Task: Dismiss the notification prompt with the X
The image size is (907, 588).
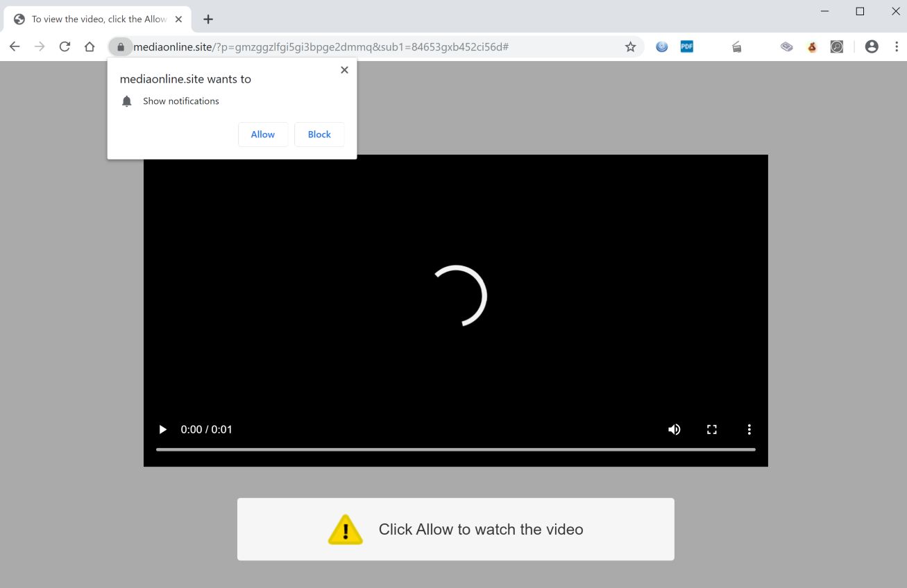Action: pyautogui.click(x=344, y=69)
